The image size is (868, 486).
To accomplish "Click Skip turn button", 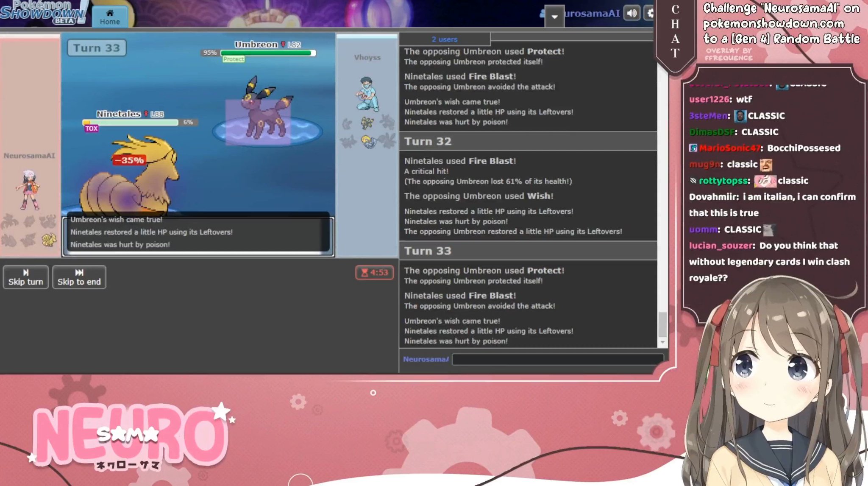I will coord(25,277).
